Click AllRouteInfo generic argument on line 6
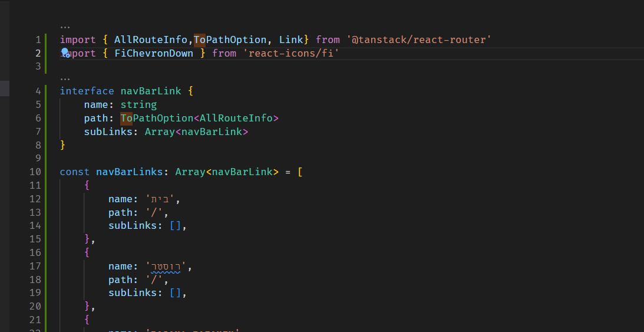This screenshot has width=644, height=332. [x=236, y=119]
